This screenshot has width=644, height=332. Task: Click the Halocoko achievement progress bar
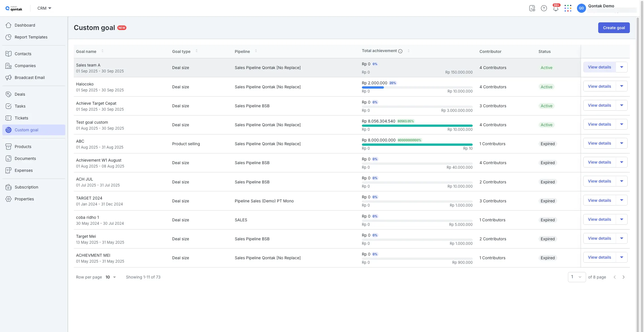(x=417, y=87)
